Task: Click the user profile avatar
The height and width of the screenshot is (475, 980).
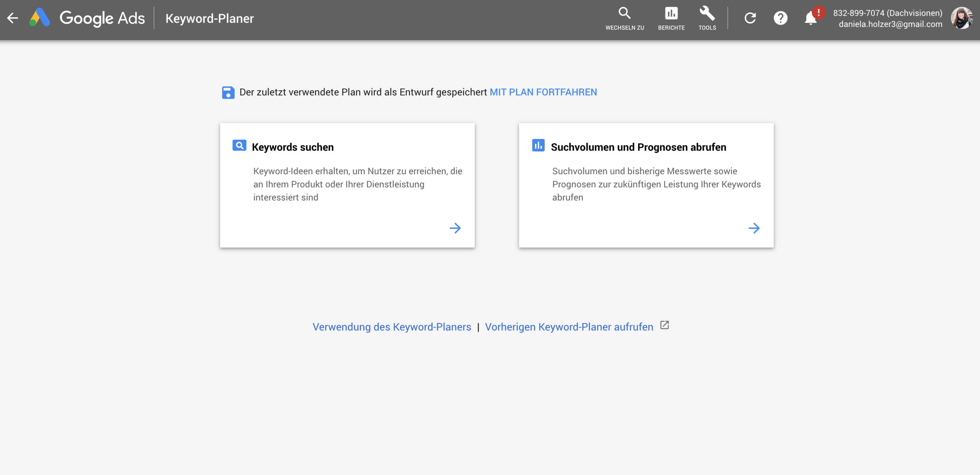Action: coord(962,18)
